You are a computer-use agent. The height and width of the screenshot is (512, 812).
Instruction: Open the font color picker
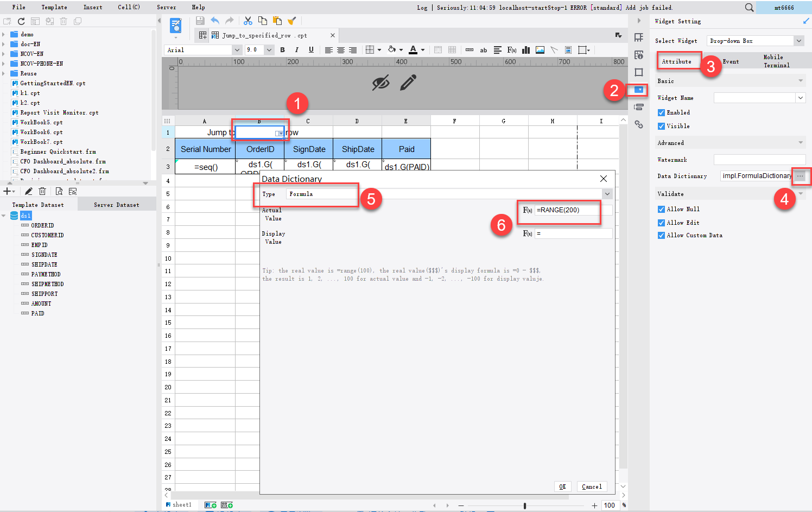click(416, 50)
